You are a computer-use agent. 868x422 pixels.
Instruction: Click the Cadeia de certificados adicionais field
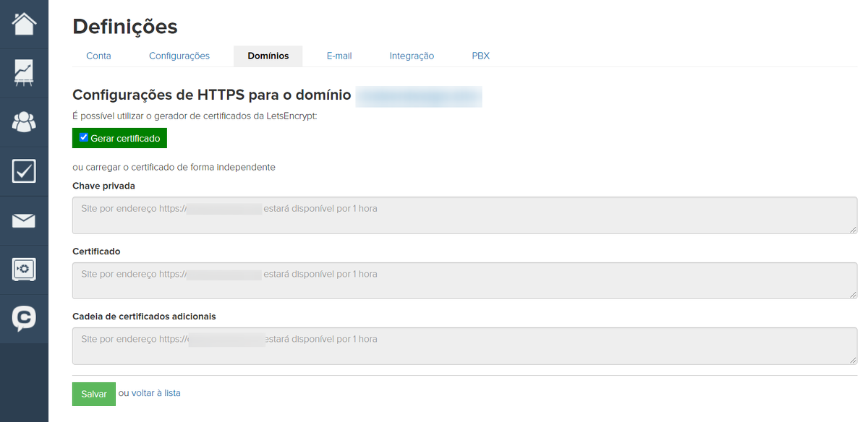[464, 346]
